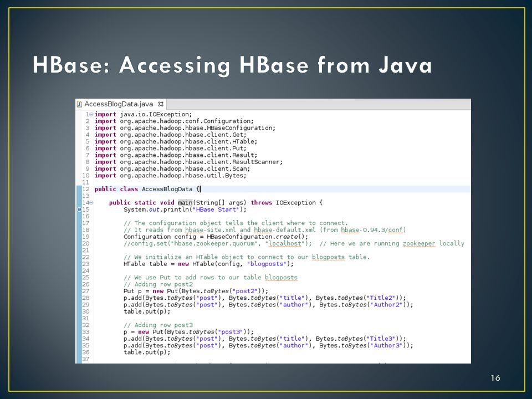
Task: Click the commented-out config.set zookeeper line
Action: tap(294, 243)
